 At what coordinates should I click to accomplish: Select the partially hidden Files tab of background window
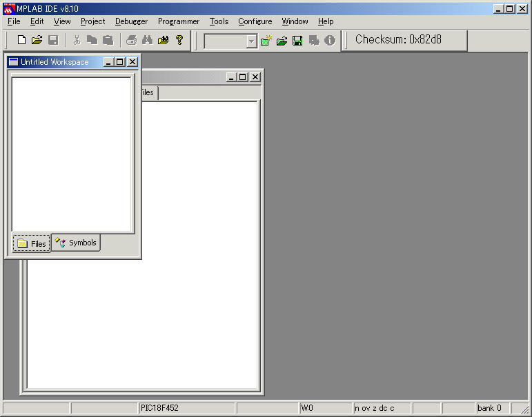coord(150,92)
